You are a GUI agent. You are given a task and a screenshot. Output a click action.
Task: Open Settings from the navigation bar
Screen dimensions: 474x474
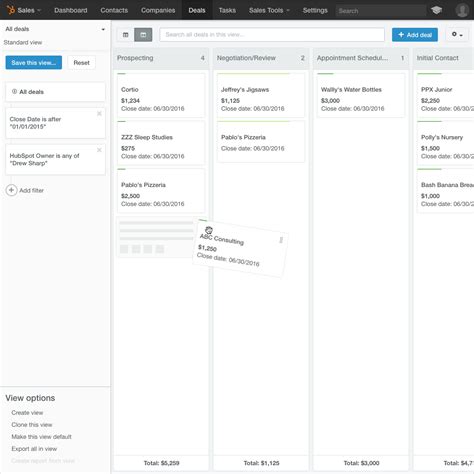click(315, 10)
